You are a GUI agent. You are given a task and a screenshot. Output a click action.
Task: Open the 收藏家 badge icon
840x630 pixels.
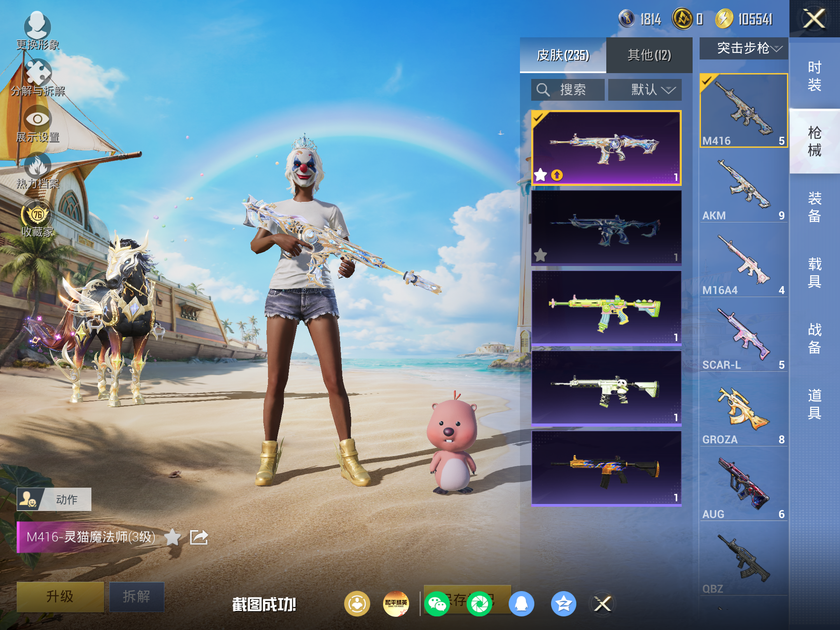pos(38,213)
